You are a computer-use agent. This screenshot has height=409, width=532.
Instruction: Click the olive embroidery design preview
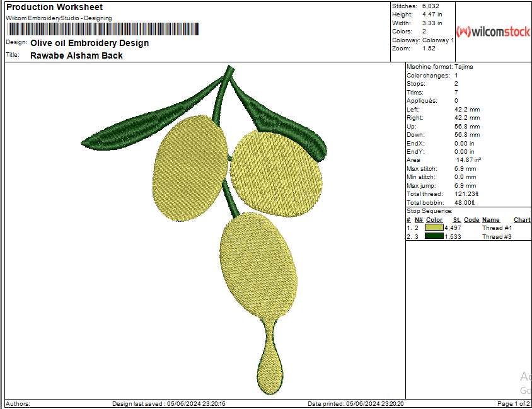coord(204,229)
